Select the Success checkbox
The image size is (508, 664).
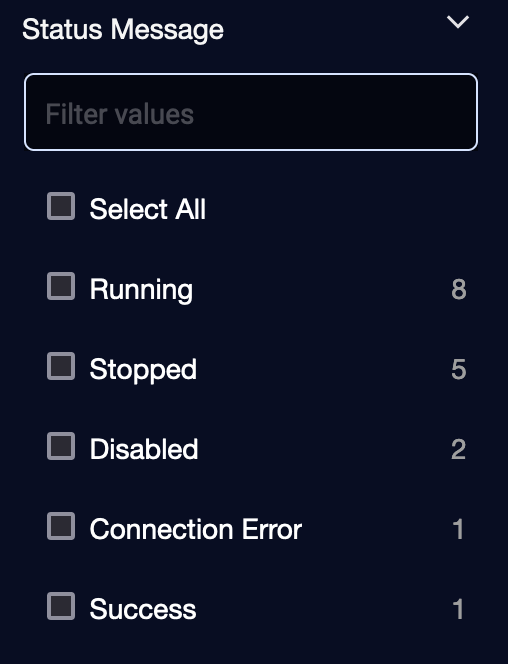(x=61, y=606)
